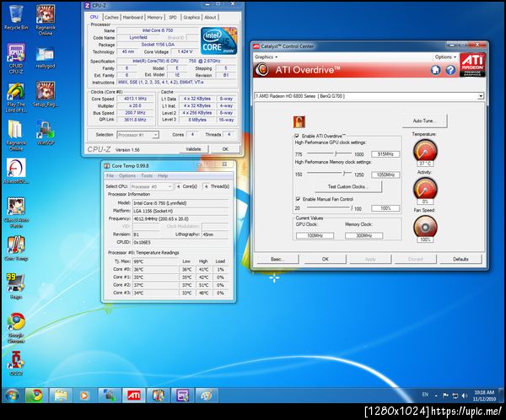
Task: Adjust the fan speed slider
Action: tap(352, 208)
